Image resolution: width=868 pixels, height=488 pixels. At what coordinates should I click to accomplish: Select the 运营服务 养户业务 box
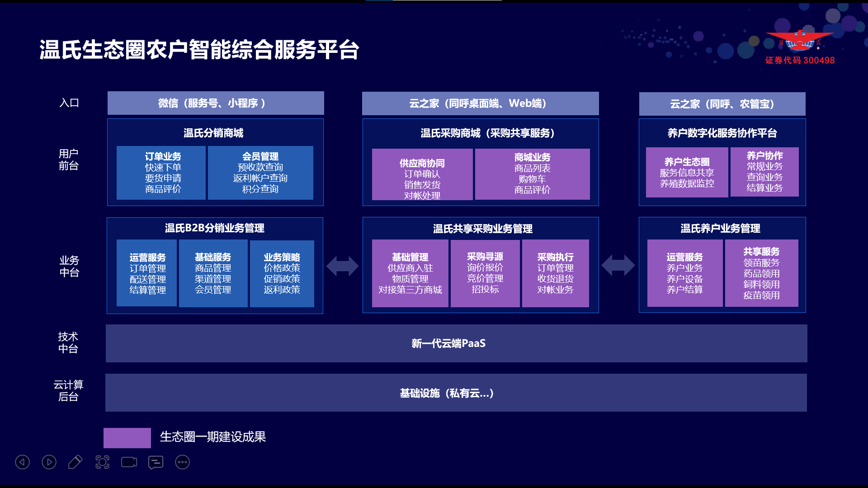tap(685, 273)
